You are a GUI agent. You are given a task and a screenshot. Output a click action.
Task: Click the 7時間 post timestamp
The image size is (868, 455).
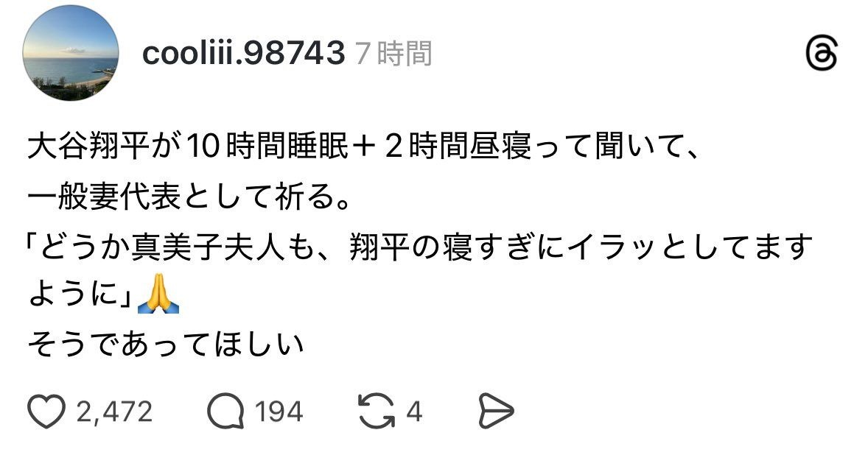pos(393,54)
